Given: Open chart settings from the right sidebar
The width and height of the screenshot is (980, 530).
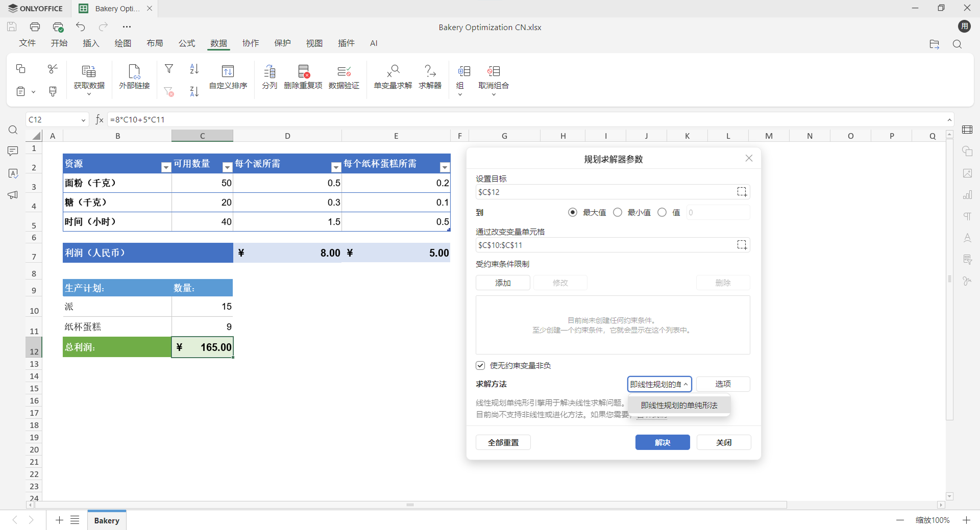Looking at the screenshot, I should click(x=968, y=195).
